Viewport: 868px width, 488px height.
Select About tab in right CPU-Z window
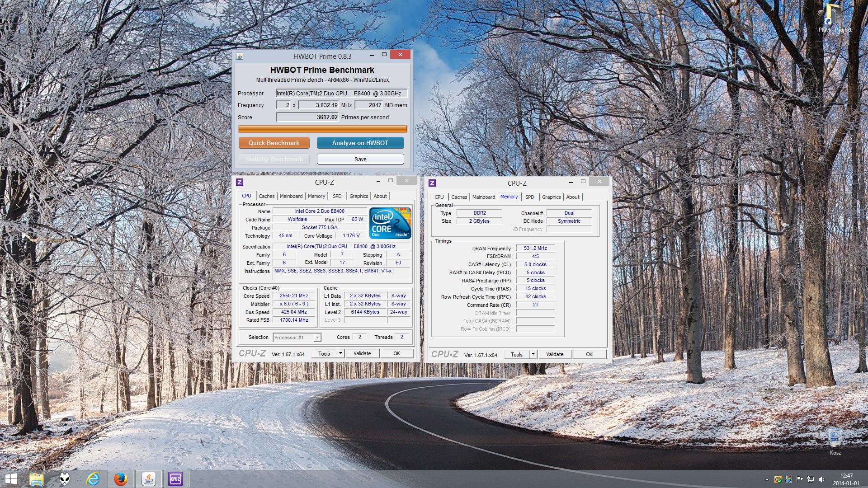click(x=573, y=197)
